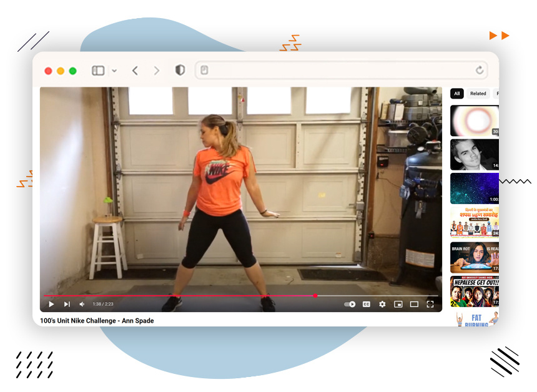The height and width of the screenshot is (392, 537).
Task: Enable miniplayer mode
Action: coord(398,304)
